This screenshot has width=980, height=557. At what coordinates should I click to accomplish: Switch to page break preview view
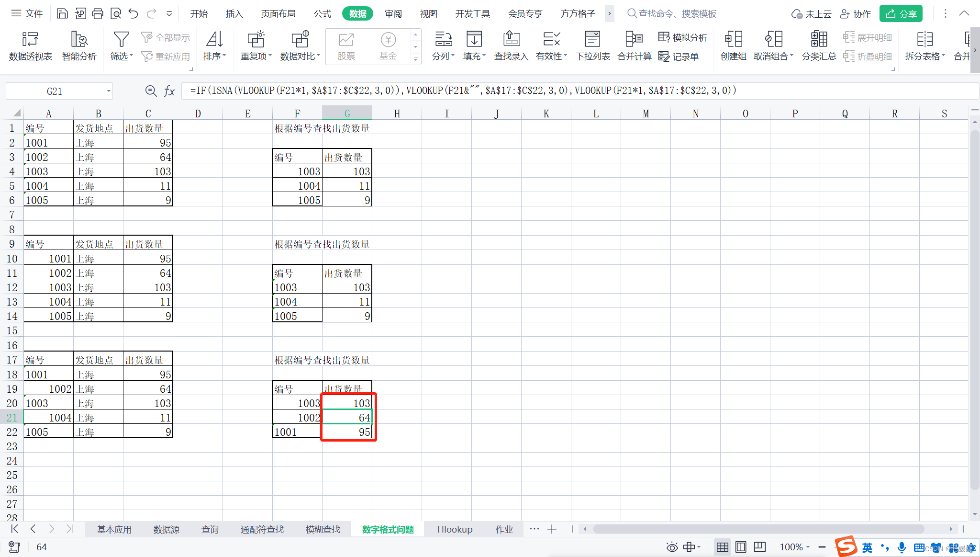pyautogui.click(x=759, y=547)
